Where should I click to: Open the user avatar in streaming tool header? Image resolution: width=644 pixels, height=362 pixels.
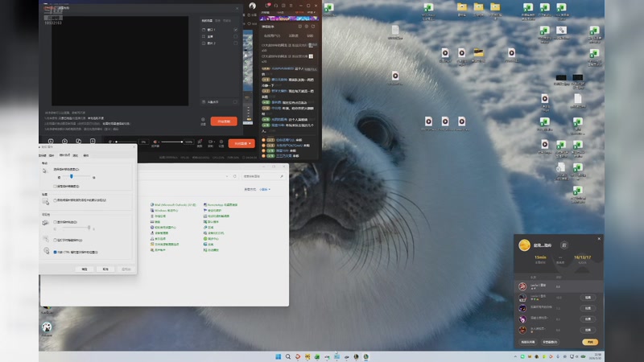tap(252, 6)
